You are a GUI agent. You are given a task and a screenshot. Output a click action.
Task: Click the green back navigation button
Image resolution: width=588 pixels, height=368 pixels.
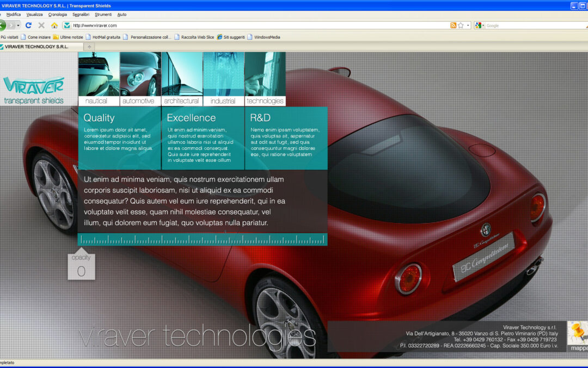click(x=2, y=25)
